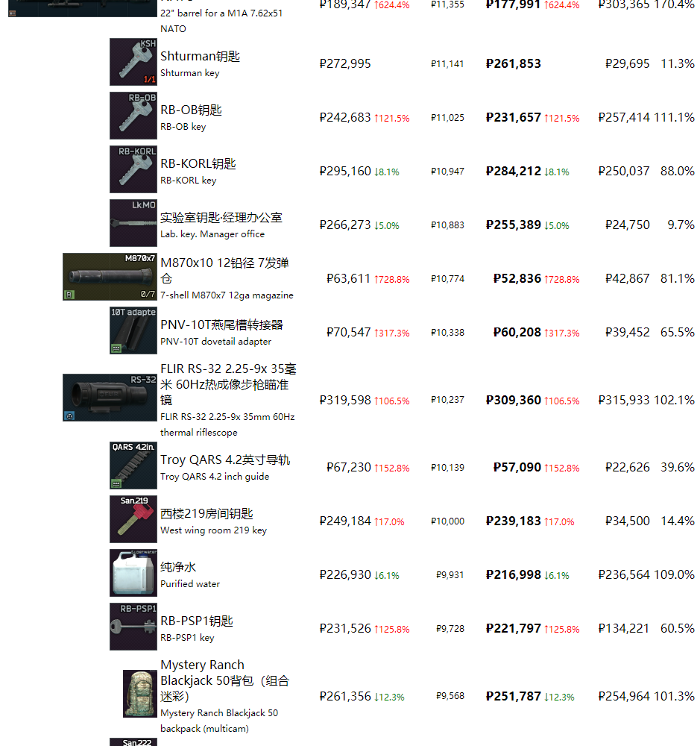
Task: Open the RB-PSP1钥匙 item link
Action: tap(197, 621)
